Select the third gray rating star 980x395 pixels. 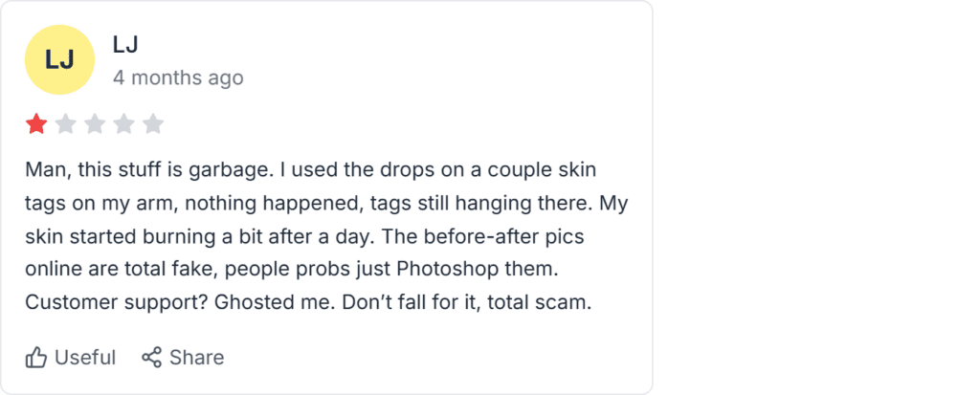[x=95, y=124]
